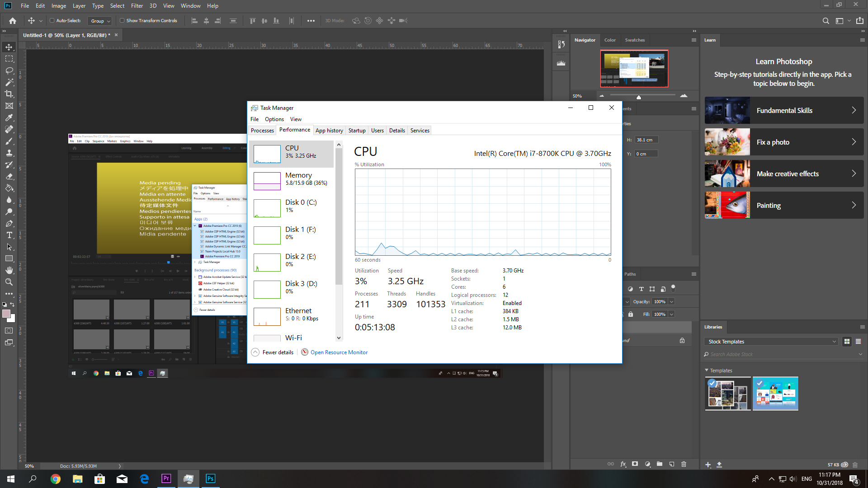The image size is (868, 488).
Task: Open the workspace switcher dropdown
Action: tap(843, 21)
